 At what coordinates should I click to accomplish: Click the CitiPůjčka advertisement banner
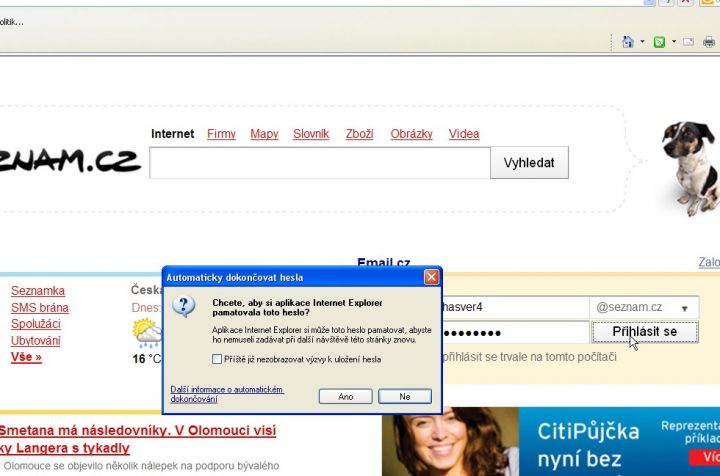(551, 442)
